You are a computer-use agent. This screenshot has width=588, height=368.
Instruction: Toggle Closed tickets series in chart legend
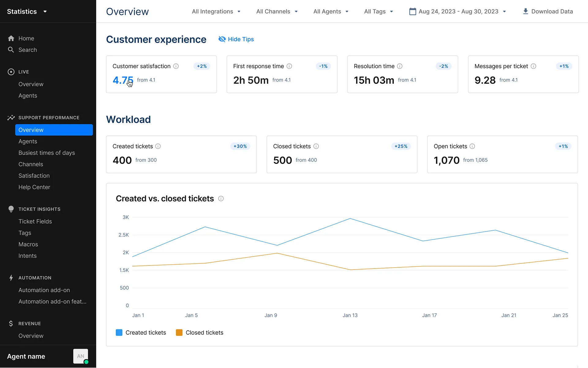(x=200, y=333)
